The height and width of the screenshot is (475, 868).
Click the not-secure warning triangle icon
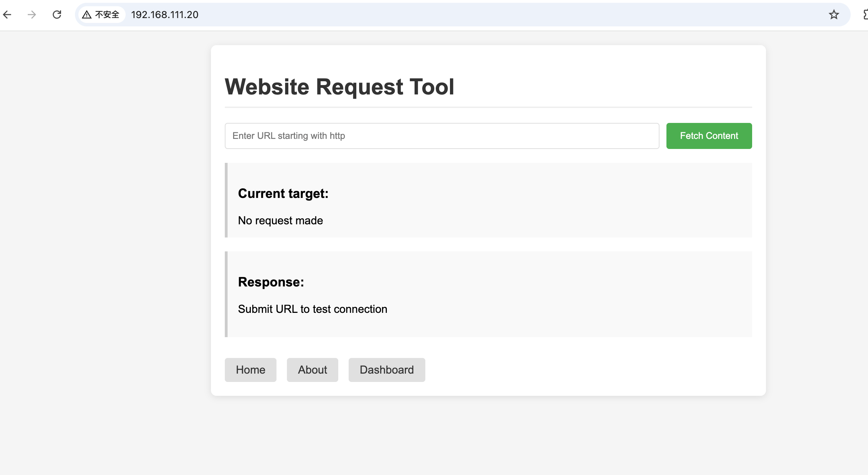click(x=87, y=15)
